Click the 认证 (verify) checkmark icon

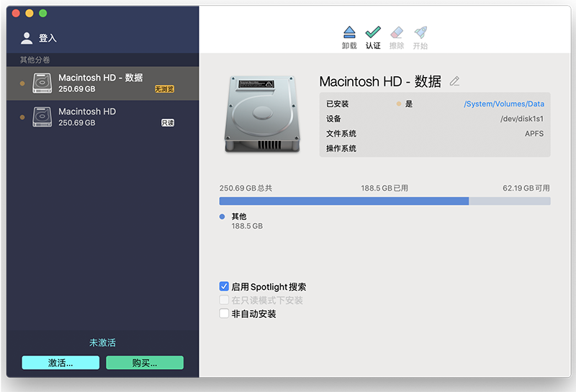373,32
